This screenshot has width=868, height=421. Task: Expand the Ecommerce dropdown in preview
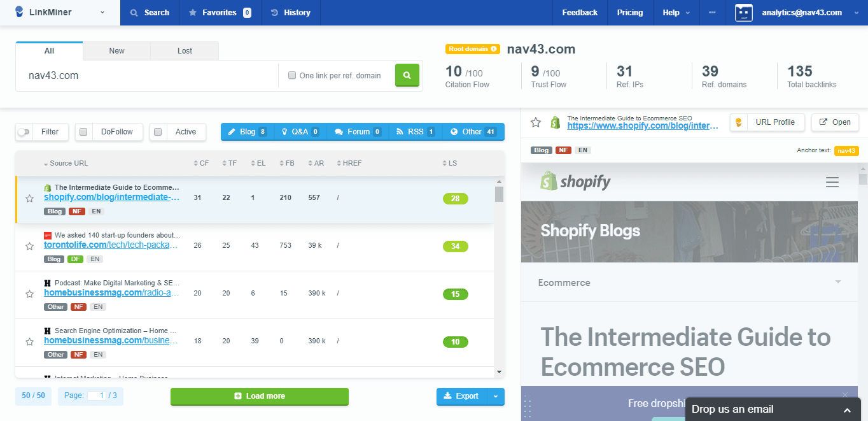tap(838, 282)
